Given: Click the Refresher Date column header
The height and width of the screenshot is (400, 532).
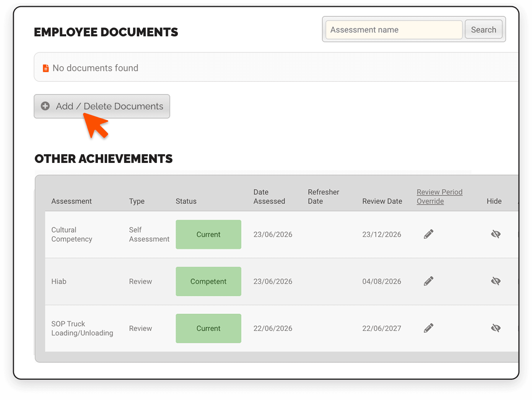Looking at the screenshot, I should 324,197.
